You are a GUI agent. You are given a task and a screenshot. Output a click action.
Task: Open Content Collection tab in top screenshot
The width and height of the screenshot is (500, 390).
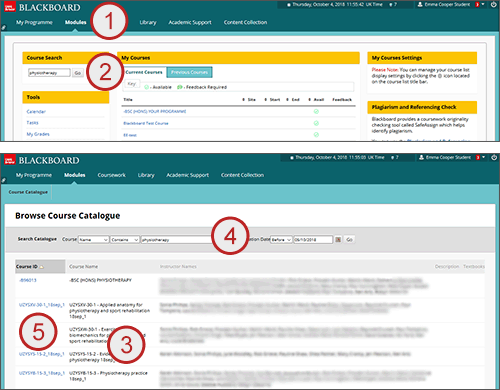click(245, 22)
